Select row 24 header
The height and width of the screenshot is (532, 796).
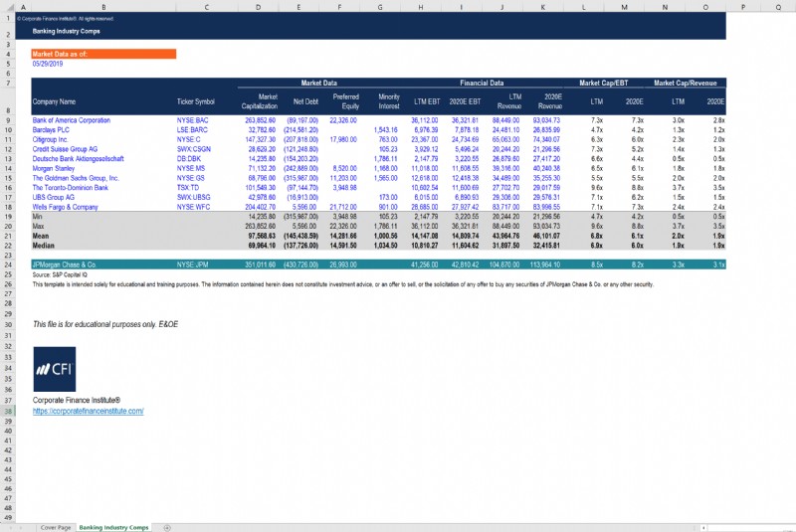8,265
